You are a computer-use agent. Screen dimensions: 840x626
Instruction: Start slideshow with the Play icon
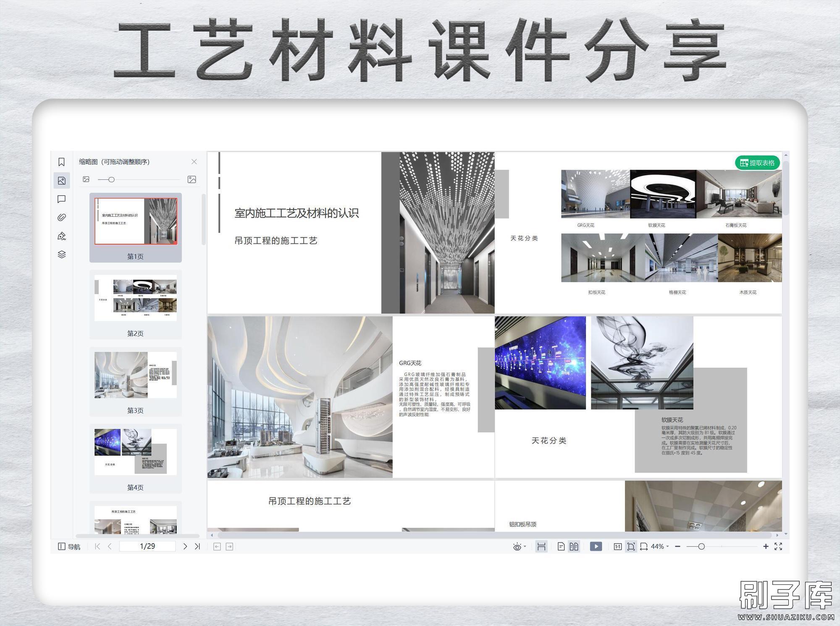click(x=596, y=547)
